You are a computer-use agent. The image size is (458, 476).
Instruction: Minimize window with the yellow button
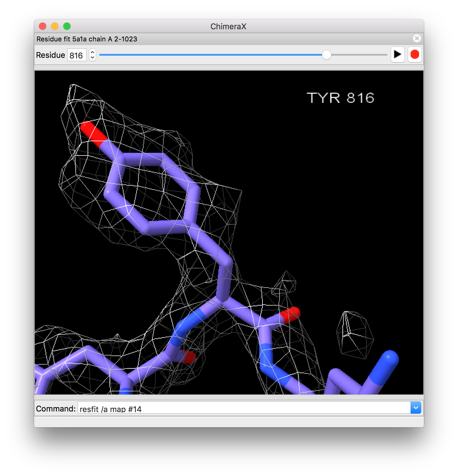tap(55, 26)
